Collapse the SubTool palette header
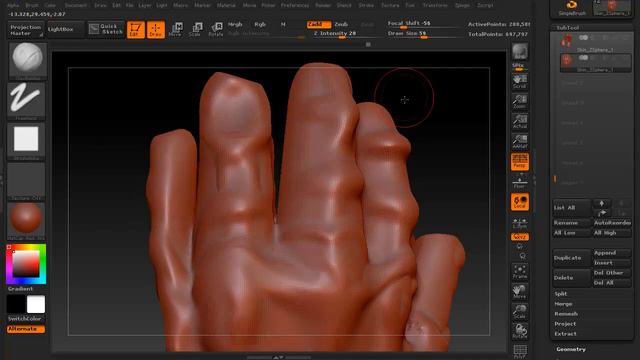Image resolution: width=640 pixels, height=360 pixels. [568, 28]
